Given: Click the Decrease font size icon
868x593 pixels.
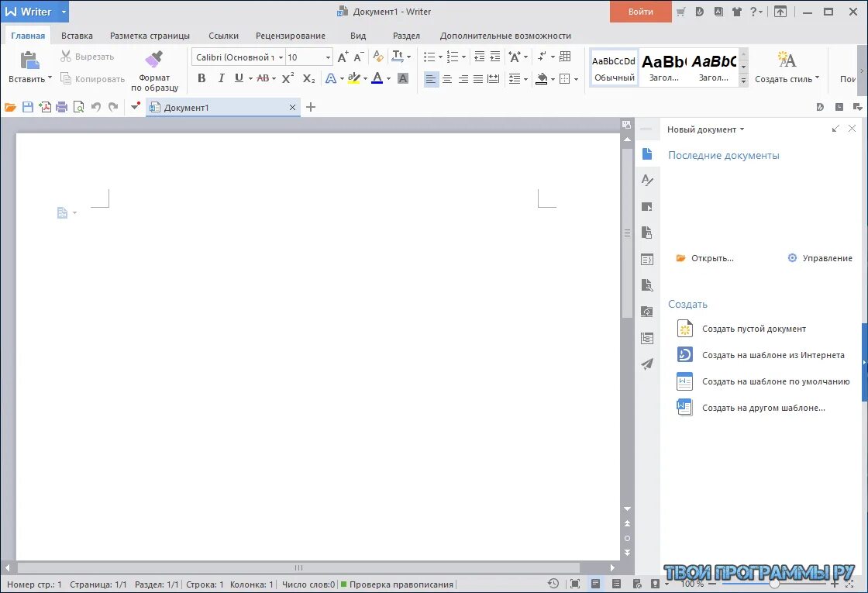Looking at the screenshot, I should click(359, 57).
